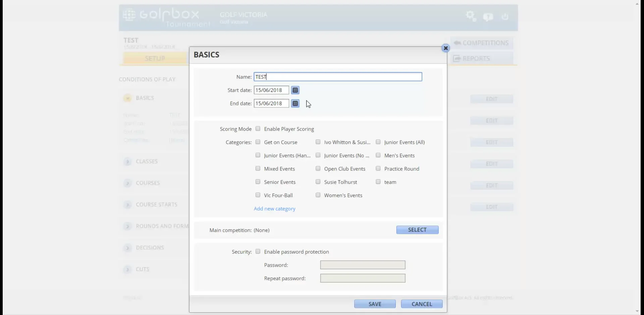
Task: Click the Repeat password field
Action: click(363, 278)
